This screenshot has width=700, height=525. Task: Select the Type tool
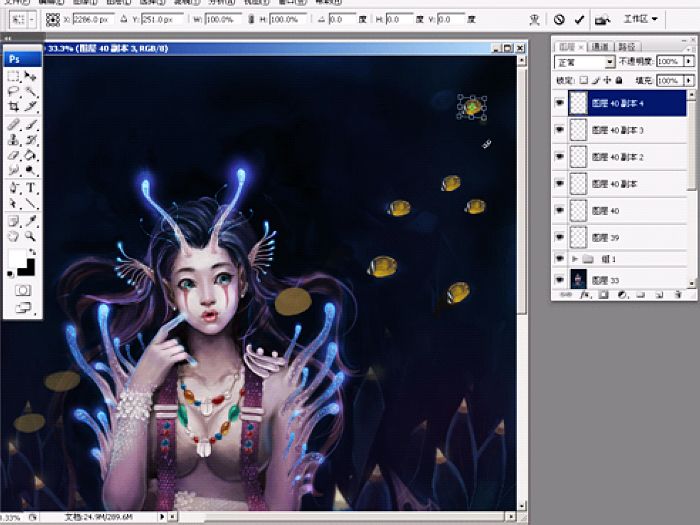(30, 188)
